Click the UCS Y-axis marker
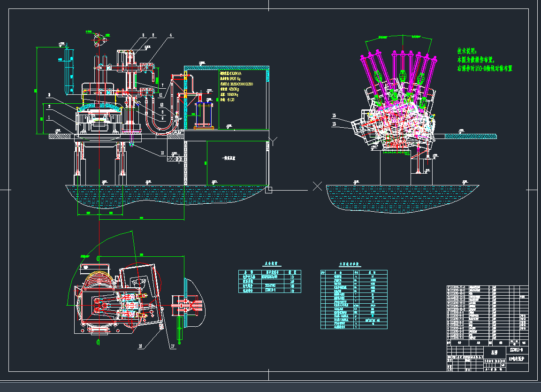541x392 pixels. pyautogui.click(x=274, y=140)
